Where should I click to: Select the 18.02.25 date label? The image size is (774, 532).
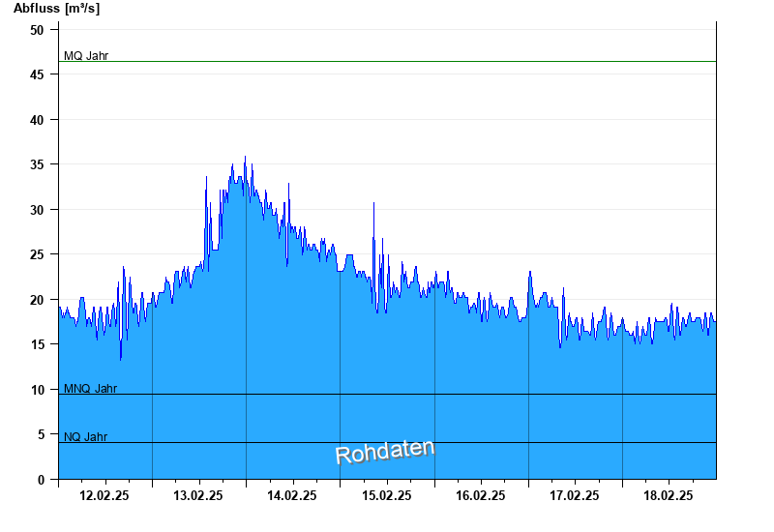pyautogui.click(x=669, y=495)
